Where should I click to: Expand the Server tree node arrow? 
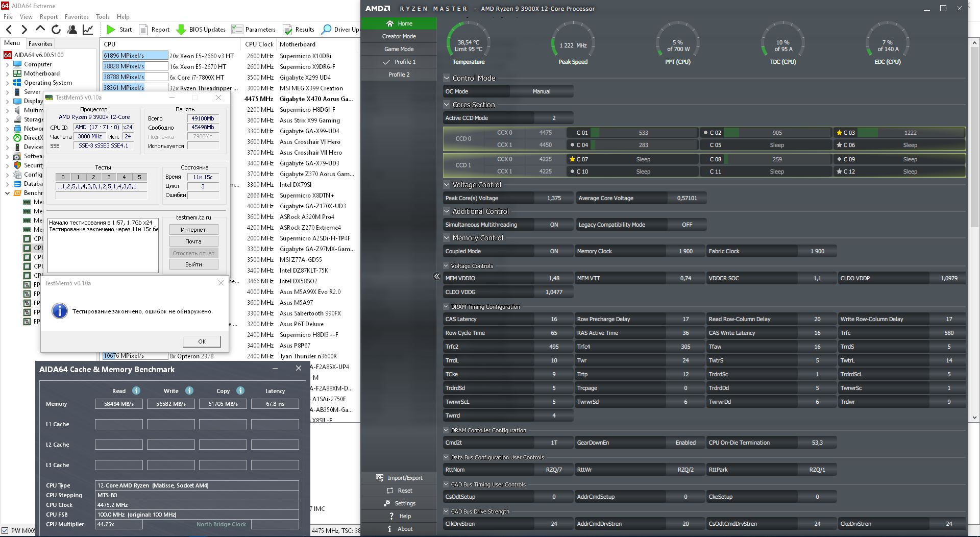[x=7, y=92]
